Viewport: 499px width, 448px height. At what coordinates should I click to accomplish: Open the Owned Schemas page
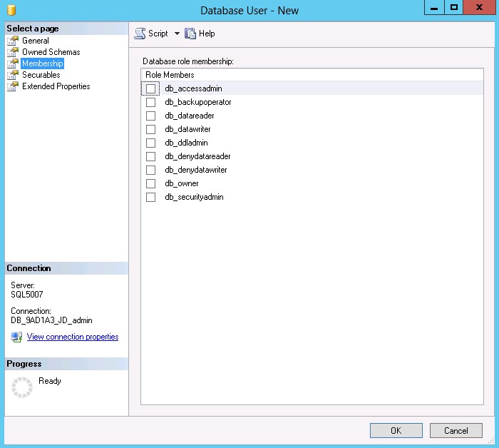click(51, 52)
